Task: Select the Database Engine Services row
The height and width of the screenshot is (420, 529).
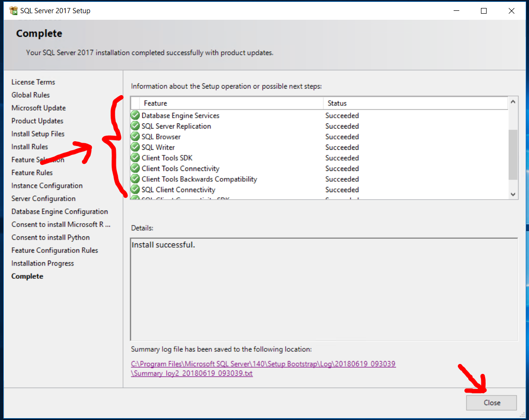Action: point(319,115)
